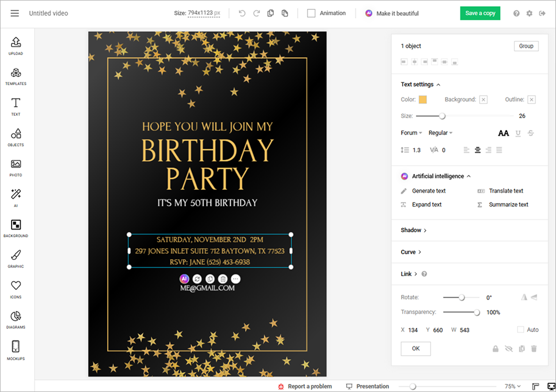
Task: Hide object with crossed-eye icon
Action: [509, 349]
